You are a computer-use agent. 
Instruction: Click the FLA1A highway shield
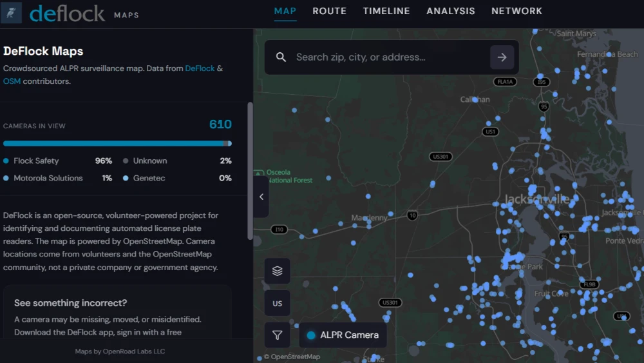coord(505,82)
